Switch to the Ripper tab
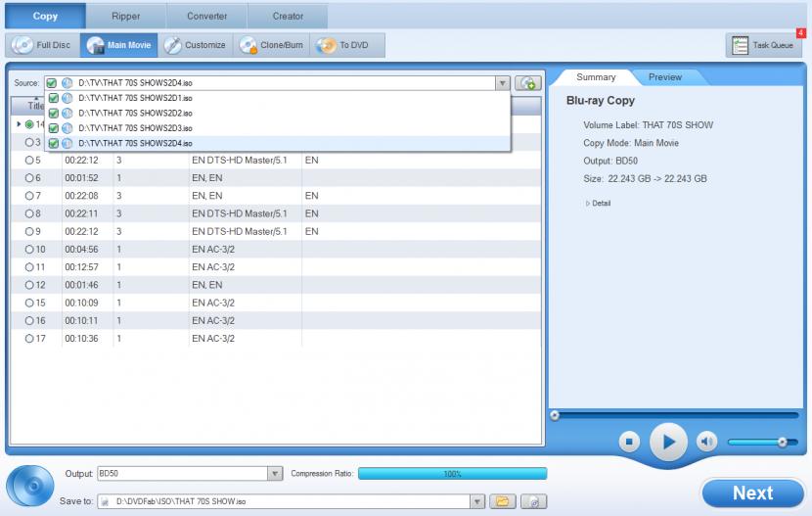This screenshot has width=812, height=516. tap(125, 16)
